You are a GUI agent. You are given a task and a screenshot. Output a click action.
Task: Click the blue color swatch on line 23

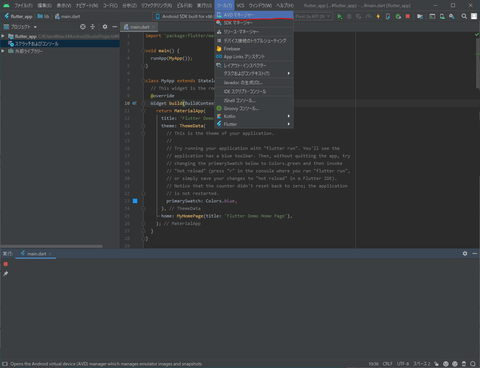(135, 201)
